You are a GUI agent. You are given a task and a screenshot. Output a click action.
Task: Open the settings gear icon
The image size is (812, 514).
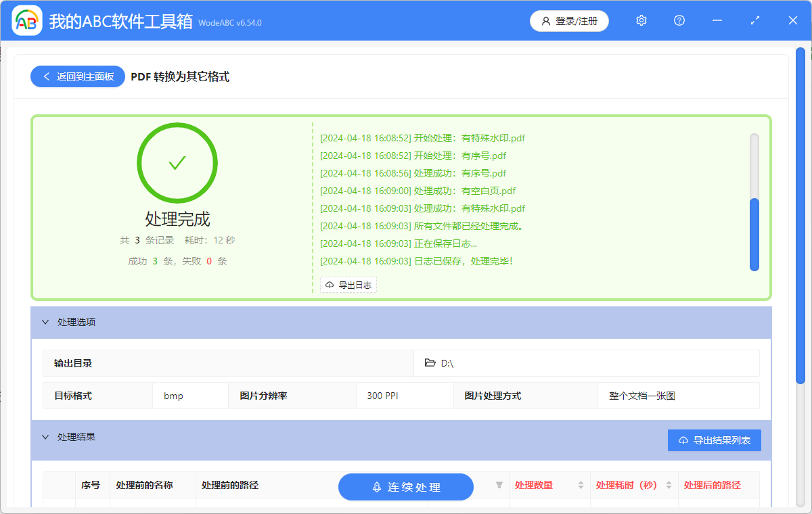pos(641,20)
